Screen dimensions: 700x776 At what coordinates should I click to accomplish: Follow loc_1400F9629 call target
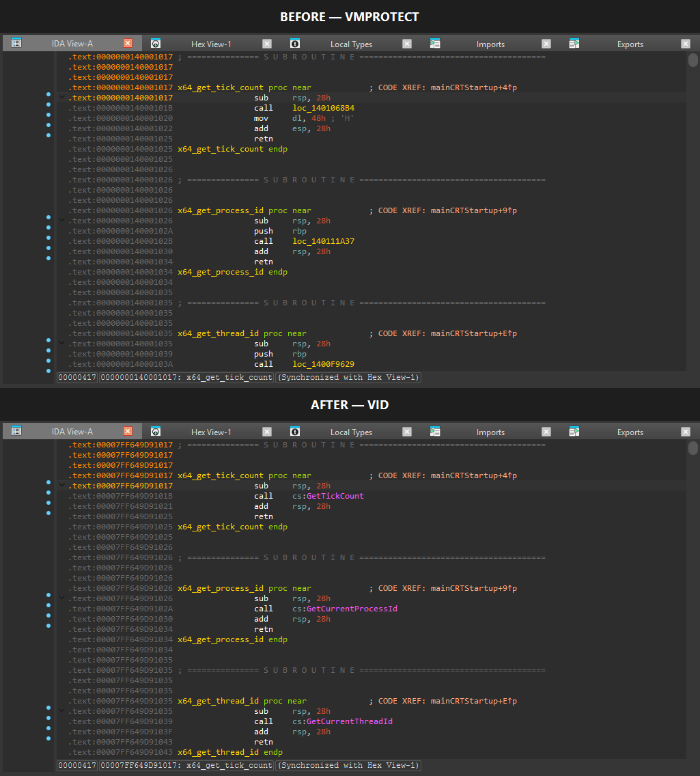coord(323,364)
